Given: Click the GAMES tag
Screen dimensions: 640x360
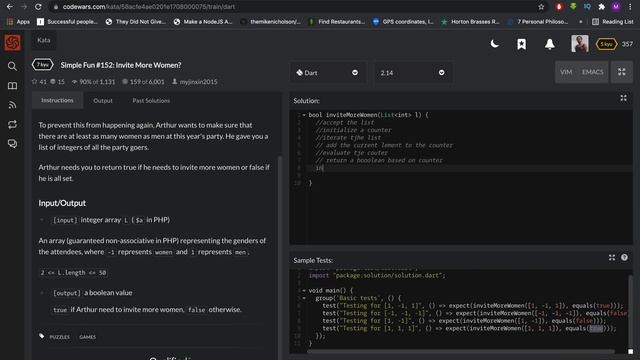Looking at the screenshot, I should coord(87,337).
